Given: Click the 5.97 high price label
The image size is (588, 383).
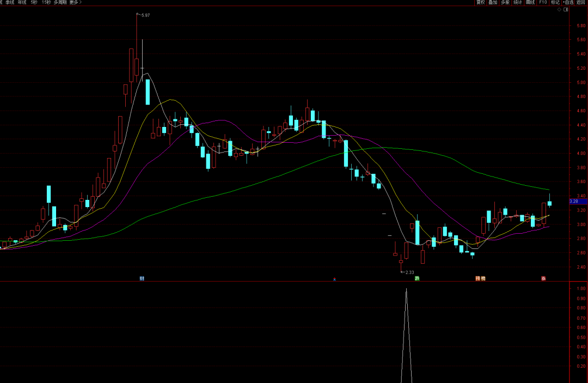Looking at the screenshot, I should pyautogui.click(x=145, y=15).
